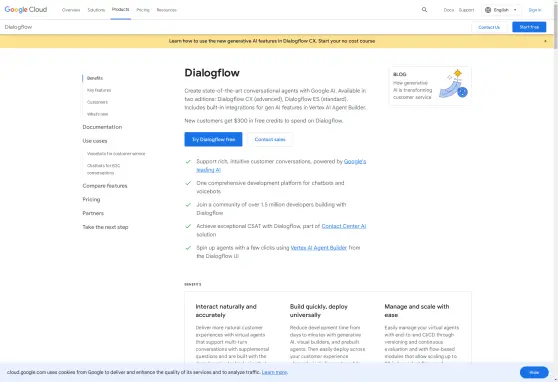
Task: Click Contact sales button
Action: (270, 139)
